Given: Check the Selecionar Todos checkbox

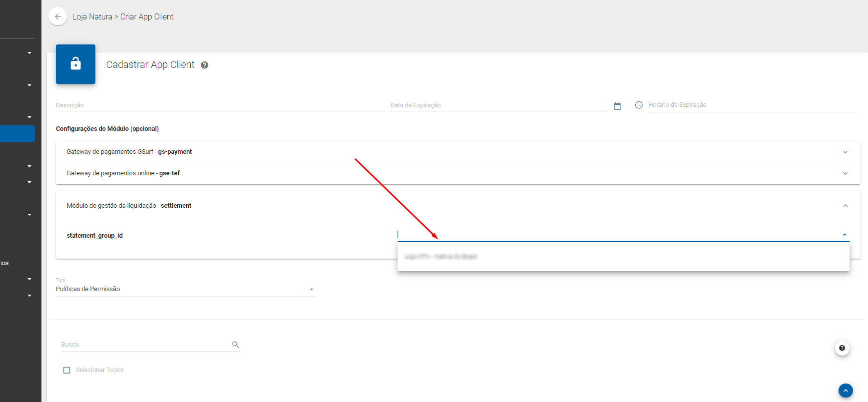Looking at the screenshot, I should click(67, 370).
